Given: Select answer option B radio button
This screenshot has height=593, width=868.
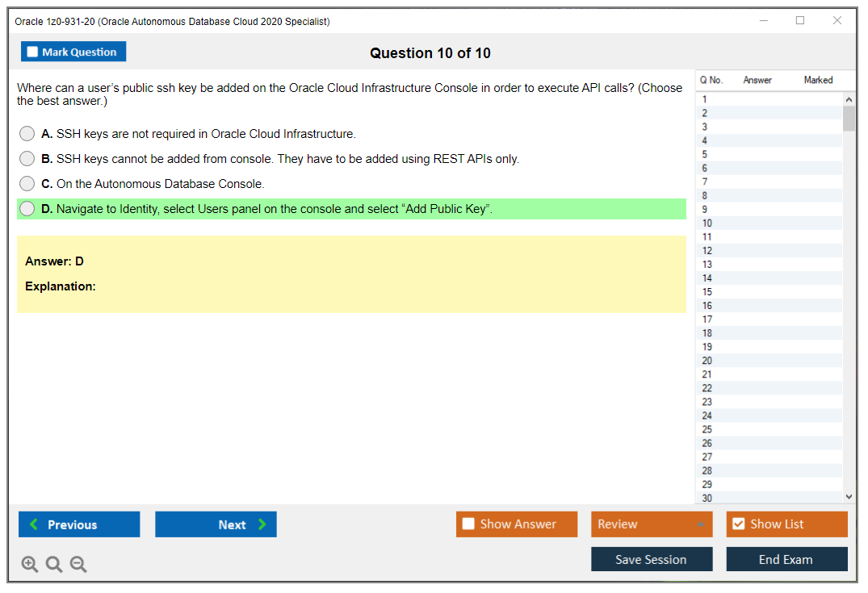Looking at the screenshot, I should [27, 159].
